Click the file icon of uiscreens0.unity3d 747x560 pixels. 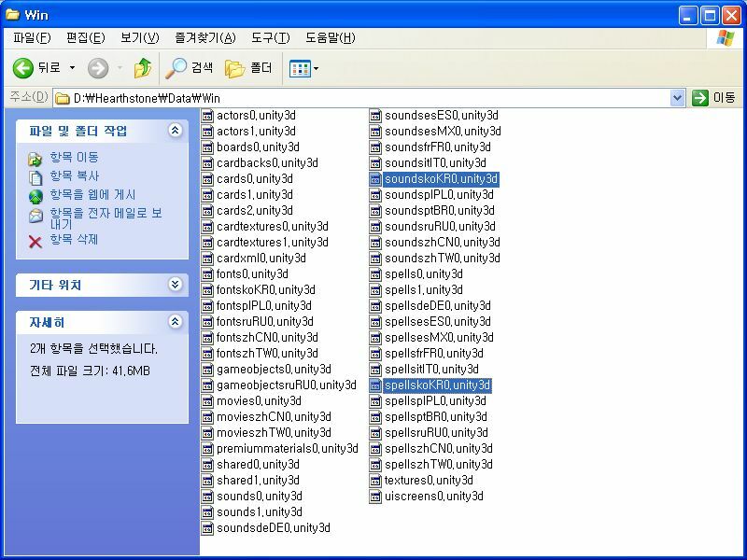point(375,497)
